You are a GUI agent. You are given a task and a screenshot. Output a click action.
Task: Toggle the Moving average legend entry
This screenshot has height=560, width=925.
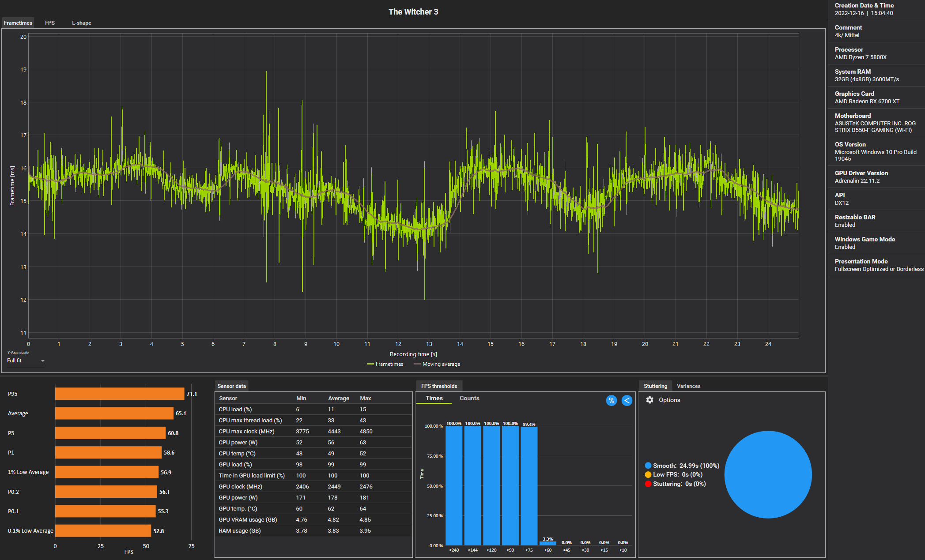[437, 364]
